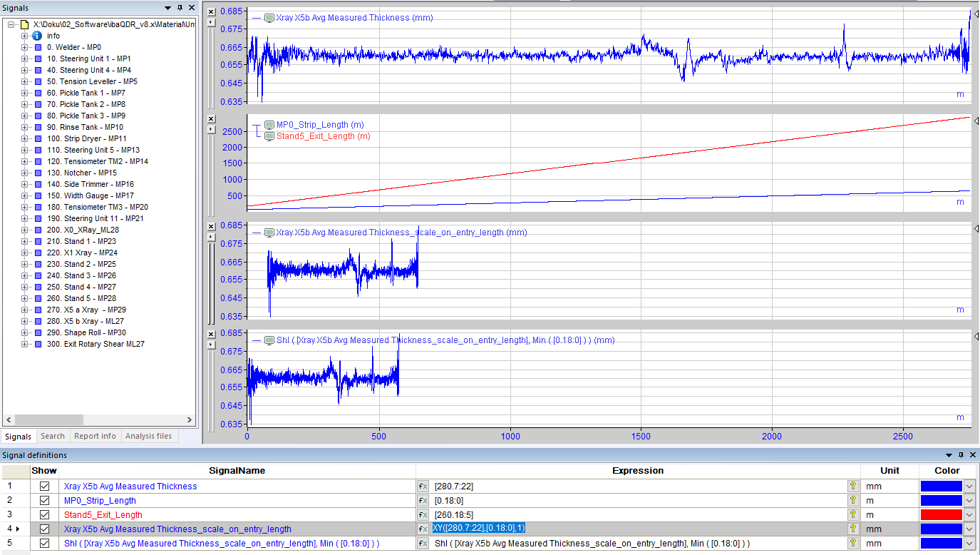
Task: Open color dropdown for row 1 signal
Action: pos(969,487)
